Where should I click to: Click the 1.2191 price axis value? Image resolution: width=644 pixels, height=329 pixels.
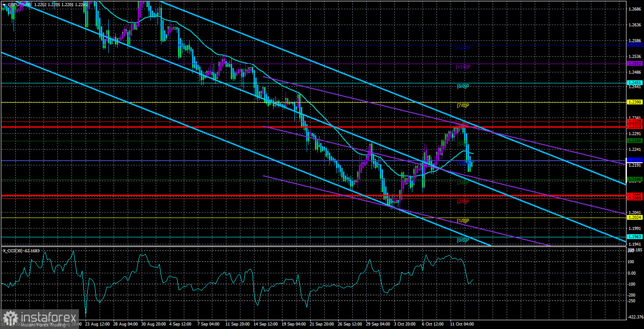[635, 165]
